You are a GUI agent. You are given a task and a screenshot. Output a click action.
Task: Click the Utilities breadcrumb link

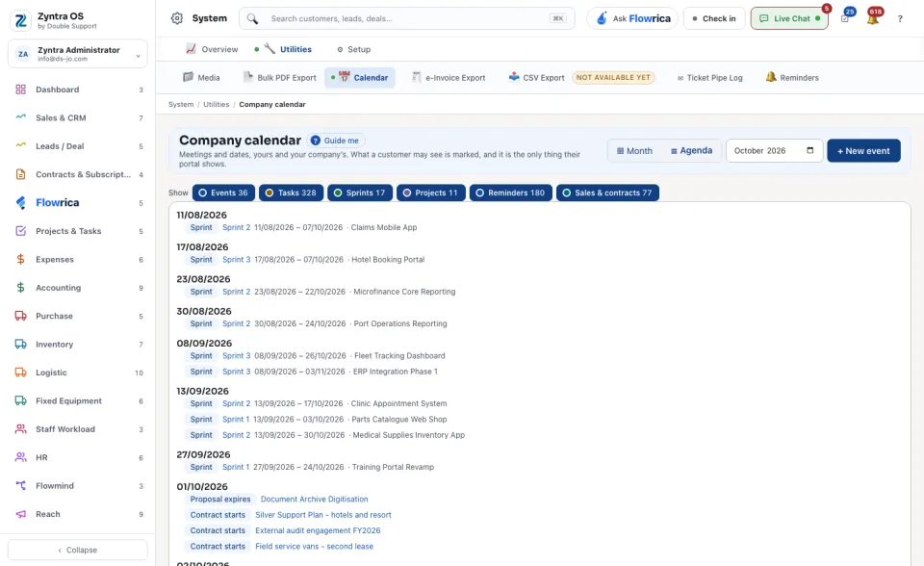(x=217, y=104)
